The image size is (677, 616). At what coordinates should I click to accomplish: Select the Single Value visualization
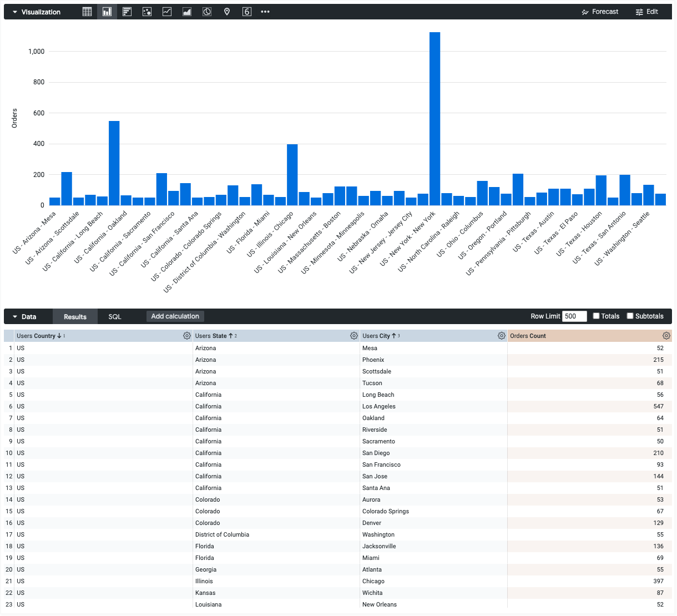[247, 11]
